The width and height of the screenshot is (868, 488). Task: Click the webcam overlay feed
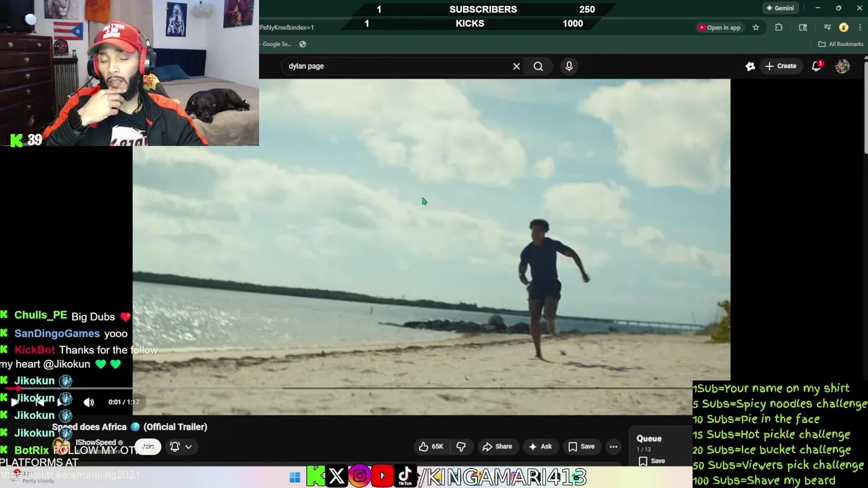(x=129, y=73)
